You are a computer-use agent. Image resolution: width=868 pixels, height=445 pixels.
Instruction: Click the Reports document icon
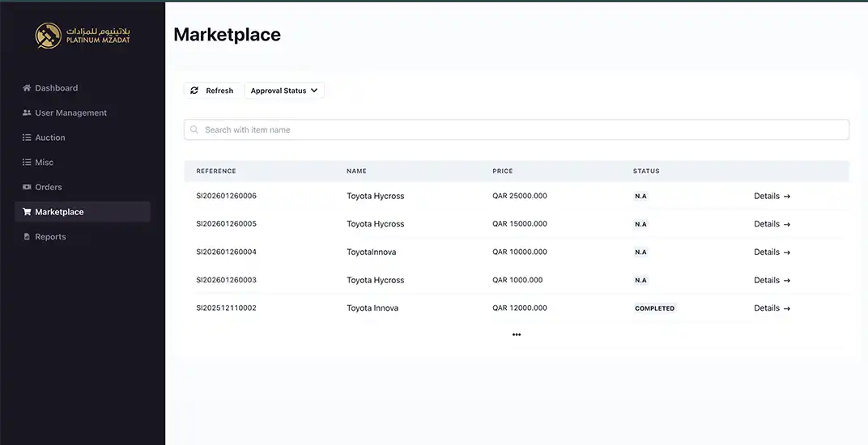[x=27, y=237]
